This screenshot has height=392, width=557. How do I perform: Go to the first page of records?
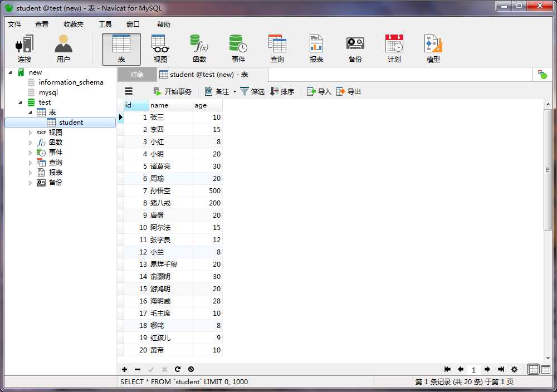coord(448,369)
